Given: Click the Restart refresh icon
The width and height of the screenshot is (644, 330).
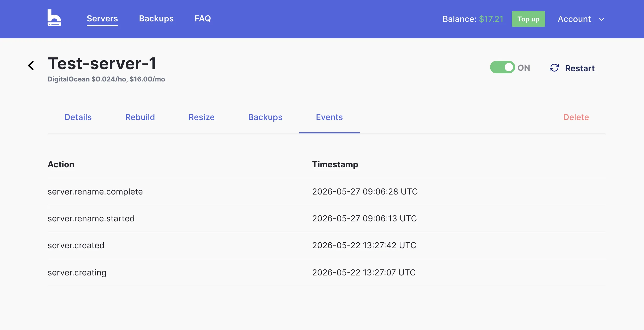Looking at the screenshot, I should 554,68.
